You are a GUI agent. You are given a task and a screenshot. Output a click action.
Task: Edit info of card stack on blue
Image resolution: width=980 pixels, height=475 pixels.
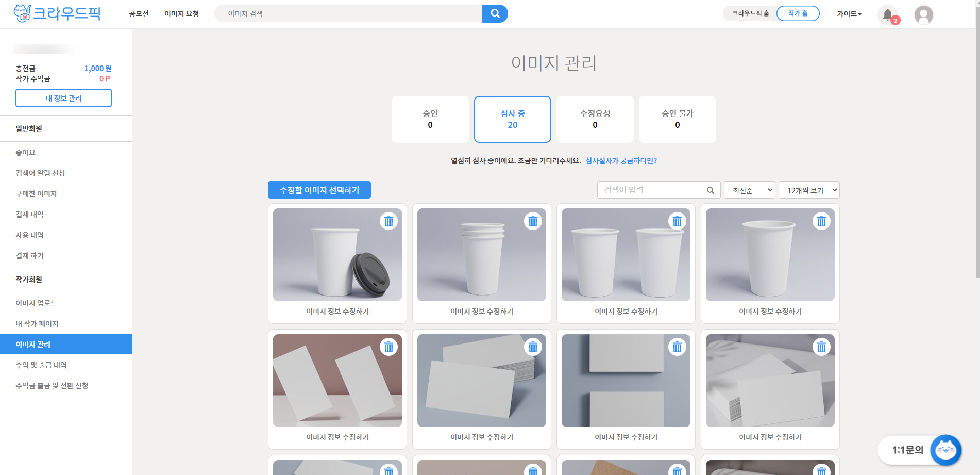point(482,437)
